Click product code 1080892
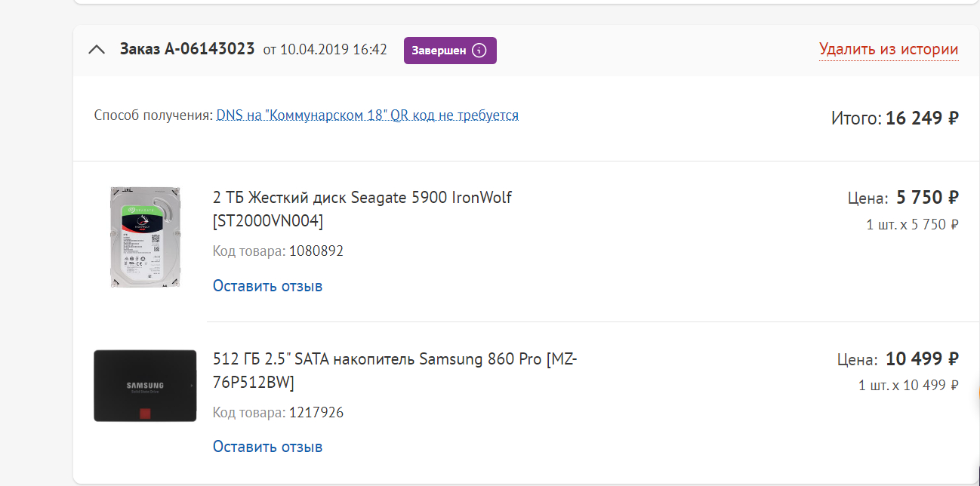 [316, 251]
